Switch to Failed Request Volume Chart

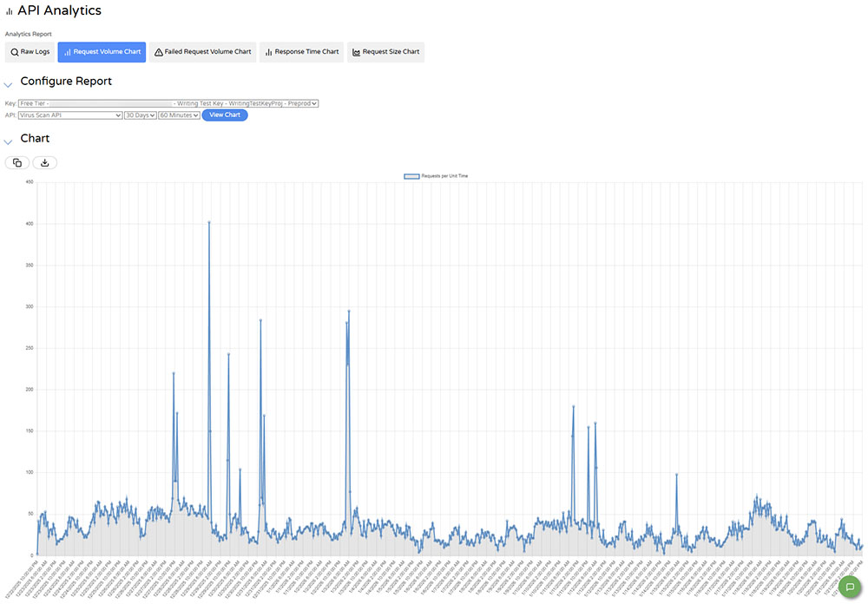[x=203, y=52]
